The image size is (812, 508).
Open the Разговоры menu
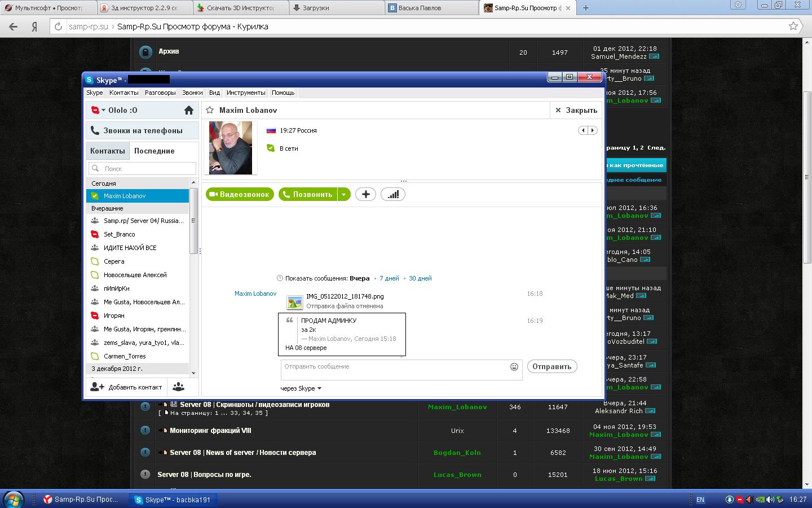point(160,93)
